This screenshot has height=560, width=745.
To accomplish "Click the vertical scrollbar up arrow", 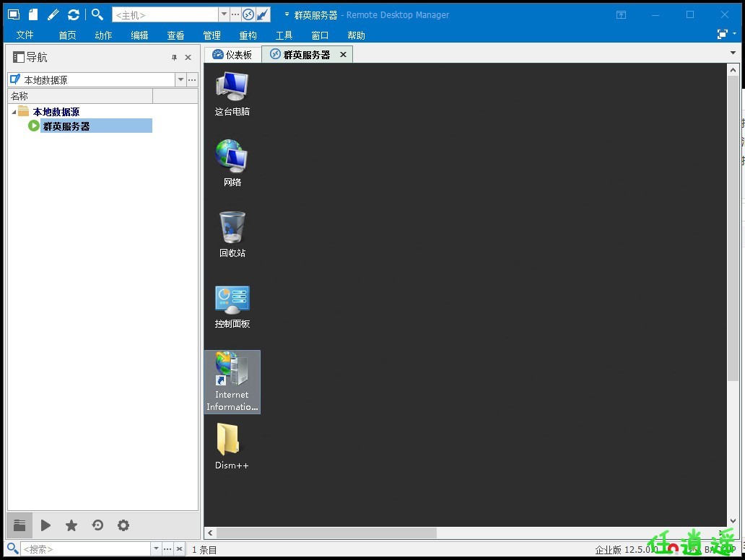I will (x=733, y=70).
